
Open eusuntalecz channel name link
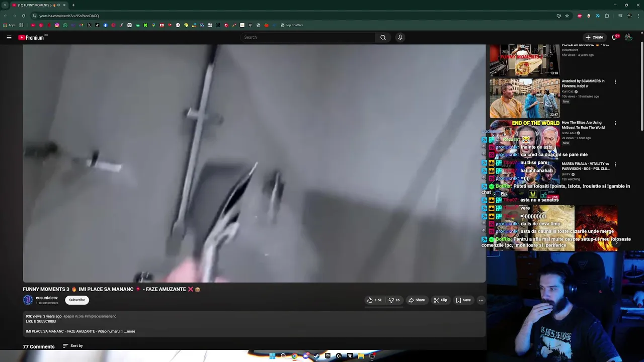(x=47, y=298)
